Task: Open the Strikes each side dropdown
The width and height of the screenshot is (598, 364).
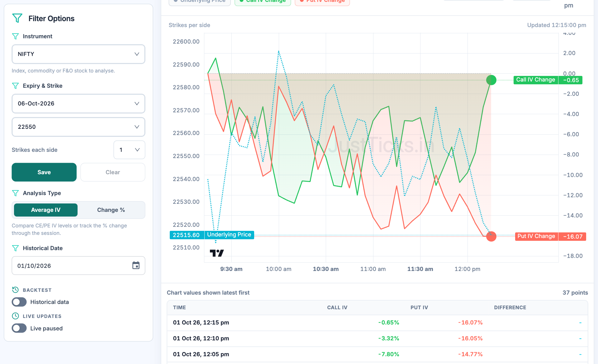Action: pos(129,150)
